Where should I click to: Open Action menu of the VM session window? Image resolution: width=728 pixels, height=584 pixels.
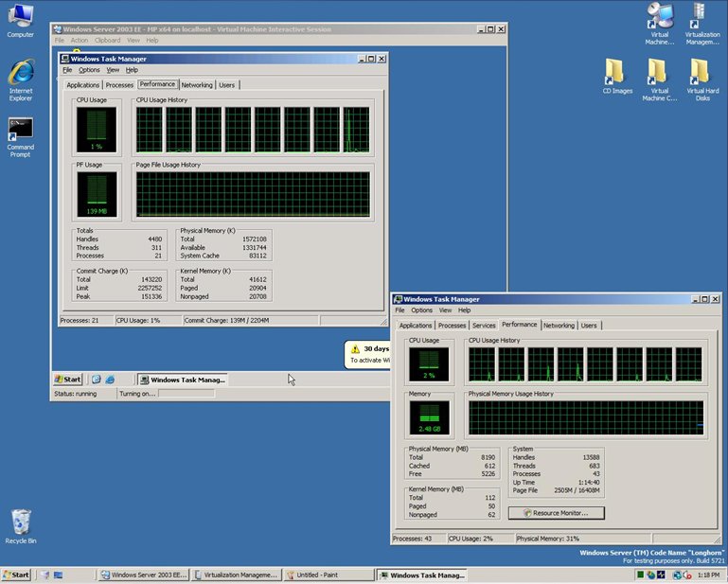tap(79, 41)
